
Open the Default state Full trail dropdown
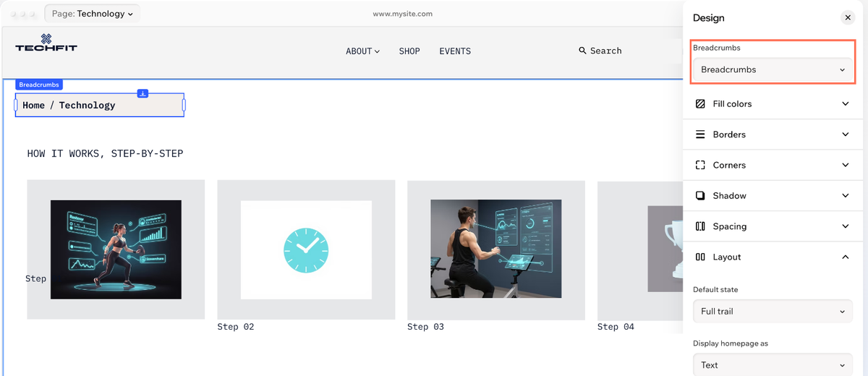[x=773, y=312]
